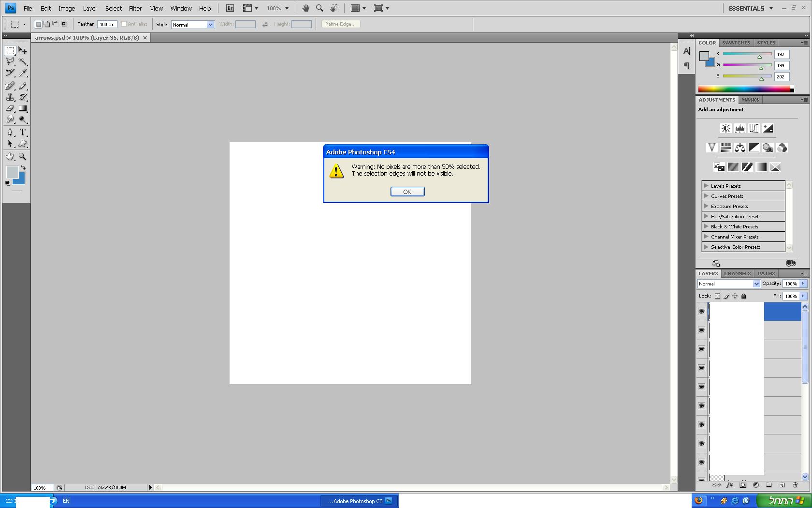The width and height of the screenshot is (812, 508).
Task: Enable the lock all layer option
Action: click(x=744, y=296)
